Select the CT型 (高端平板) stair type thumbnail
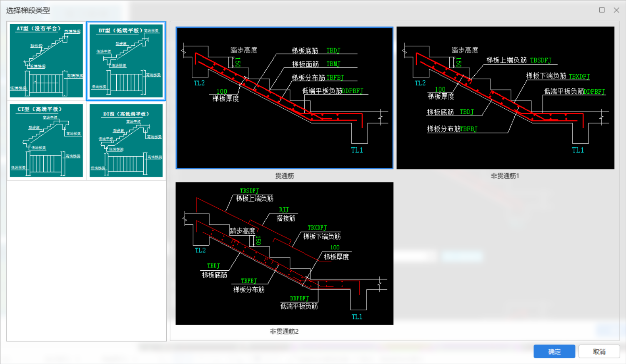The height and width of the screenshot is (364, 626). (x=46, y=140)
